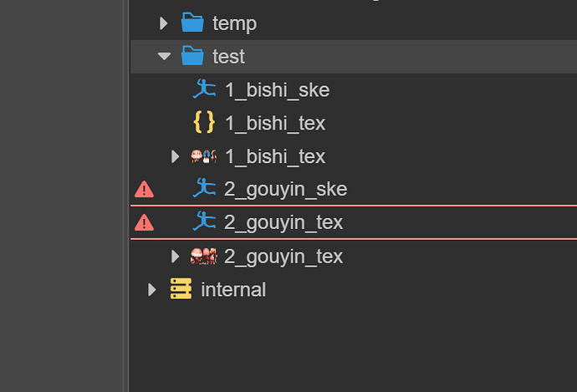This screenshot has width=577, height=392.
Task: Collapse the test folder
Action: 164,56
